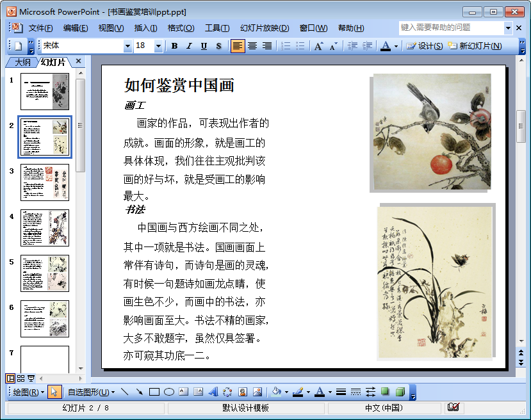Open the 帮助(H) menu
Viewport: 531px width, 420px height.
pyautogui.click(x=351, y=28)
